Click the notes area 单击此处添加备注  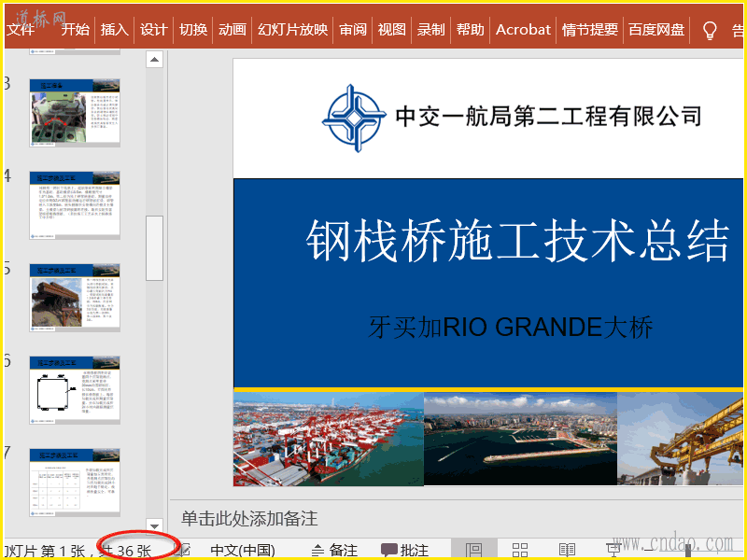pyautogui.click(x=249, y=518)
